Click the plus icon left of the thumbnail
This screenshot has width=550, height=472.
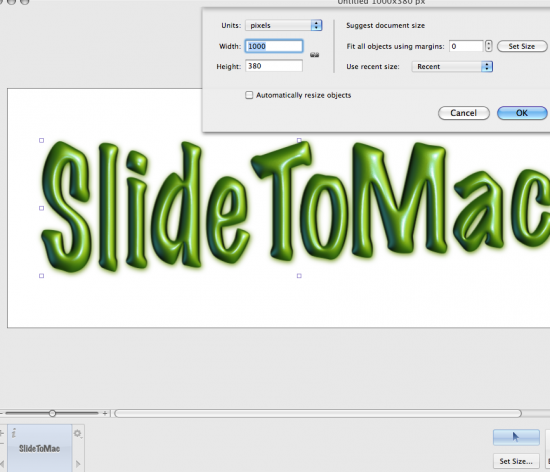[1, 433]
